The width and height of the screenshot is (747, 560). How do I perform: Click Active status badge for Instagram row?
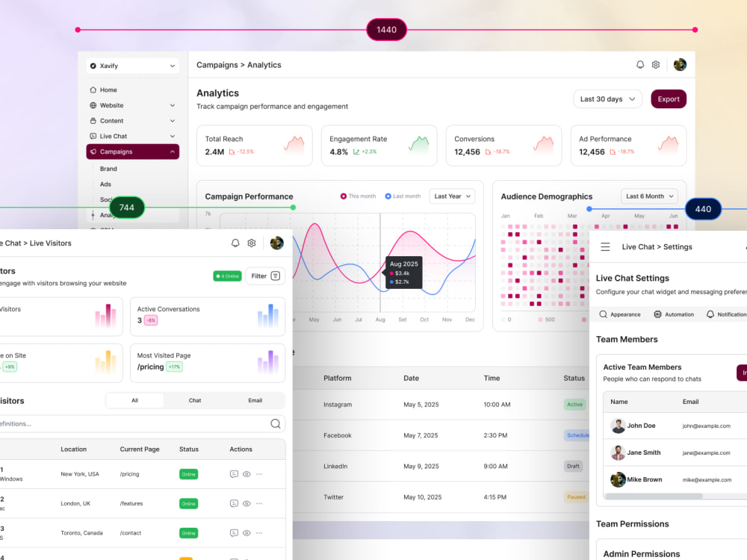574,405
